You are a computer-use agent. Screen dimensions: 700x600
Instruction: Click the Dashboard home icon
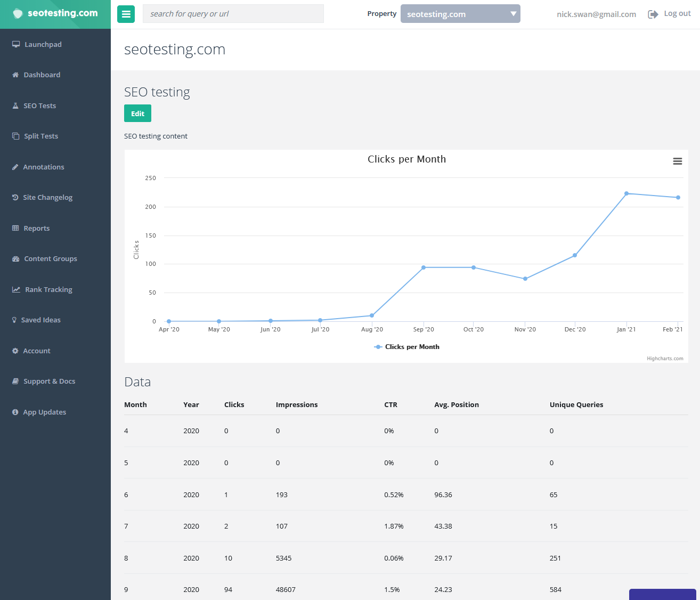point(15,75)
